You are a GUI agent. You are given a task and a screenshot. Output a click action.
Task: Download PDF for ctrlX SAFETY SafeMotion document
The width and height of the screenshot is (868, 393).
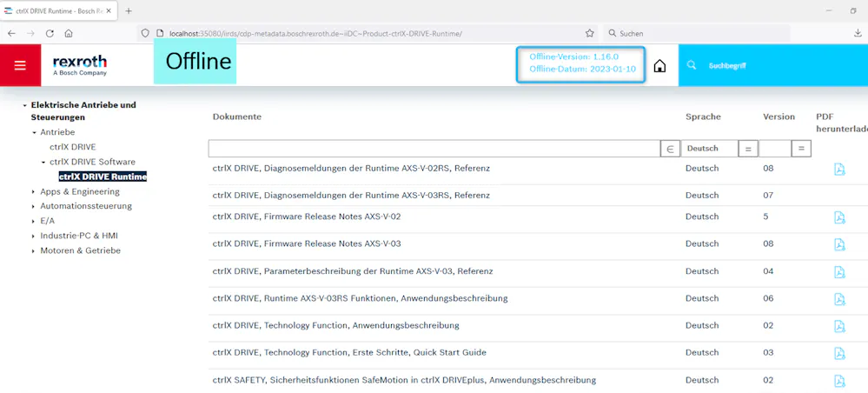coord(839,381)
